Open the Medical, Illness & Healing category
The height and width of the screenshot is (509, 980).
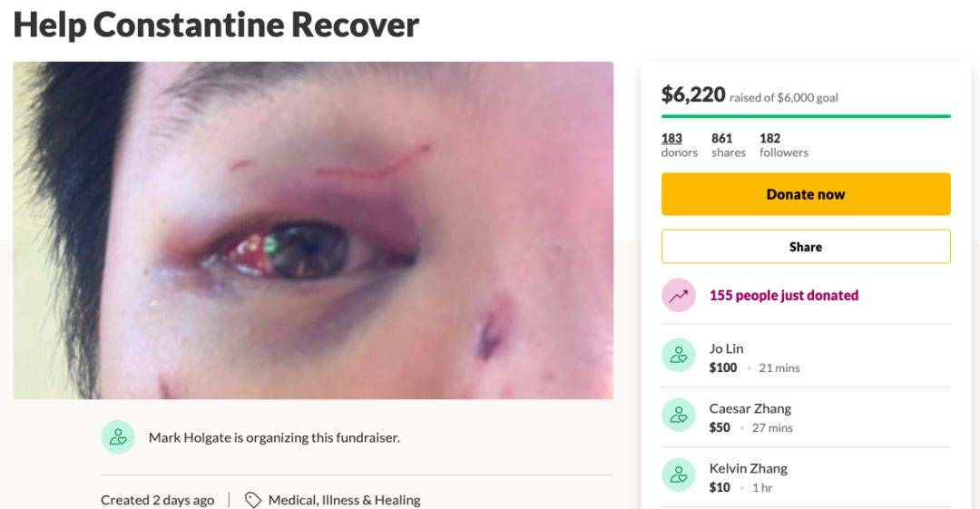(345, 500)
